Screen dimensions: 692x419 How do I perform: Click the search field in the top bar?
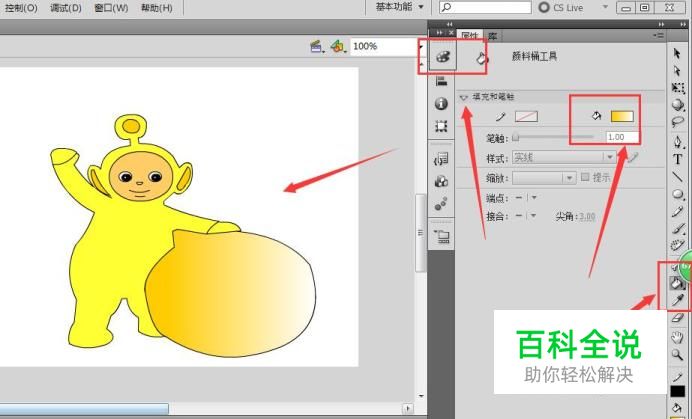point(485,8)
